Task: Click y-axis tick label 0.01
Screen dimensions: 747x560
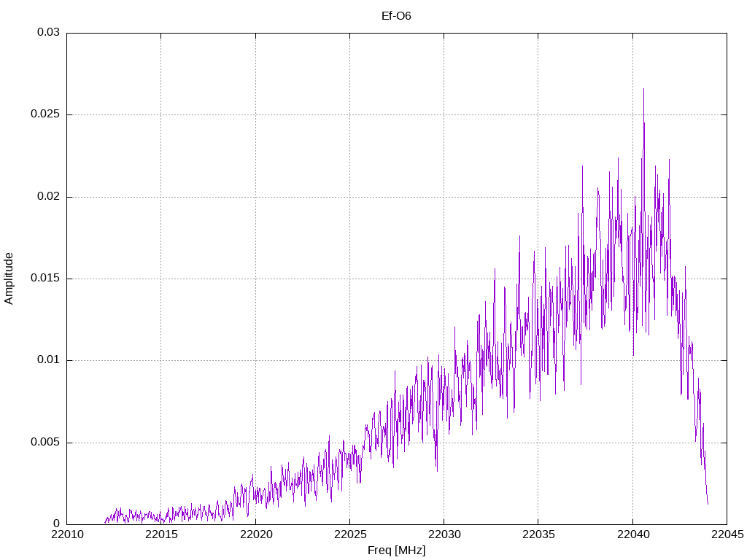Action: [49, 360]
